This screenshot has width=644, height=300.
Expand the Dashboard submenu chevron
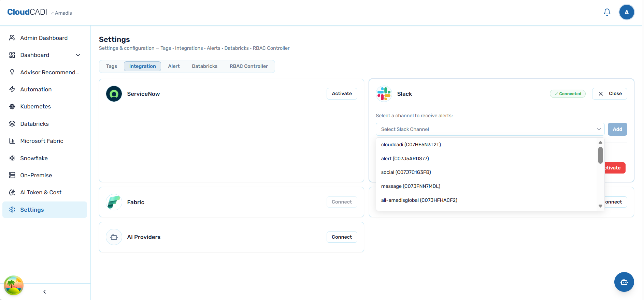tap(78, 55)
